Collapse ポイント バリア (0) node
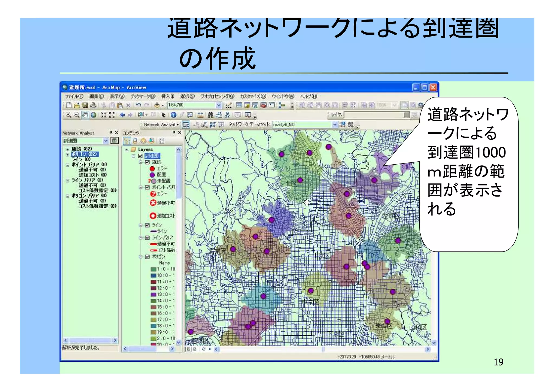This screenshot has height=392, width=555. [67, 165]
